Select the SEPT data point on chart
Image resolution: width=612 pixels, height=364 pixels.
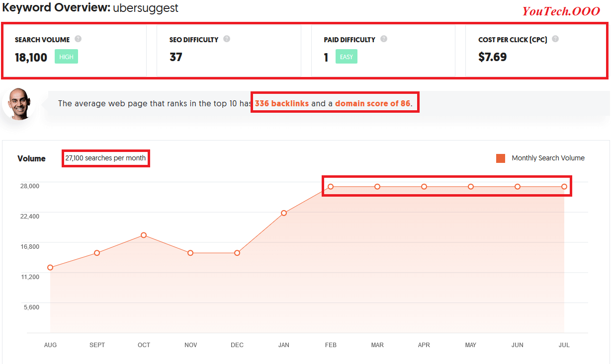97,253
